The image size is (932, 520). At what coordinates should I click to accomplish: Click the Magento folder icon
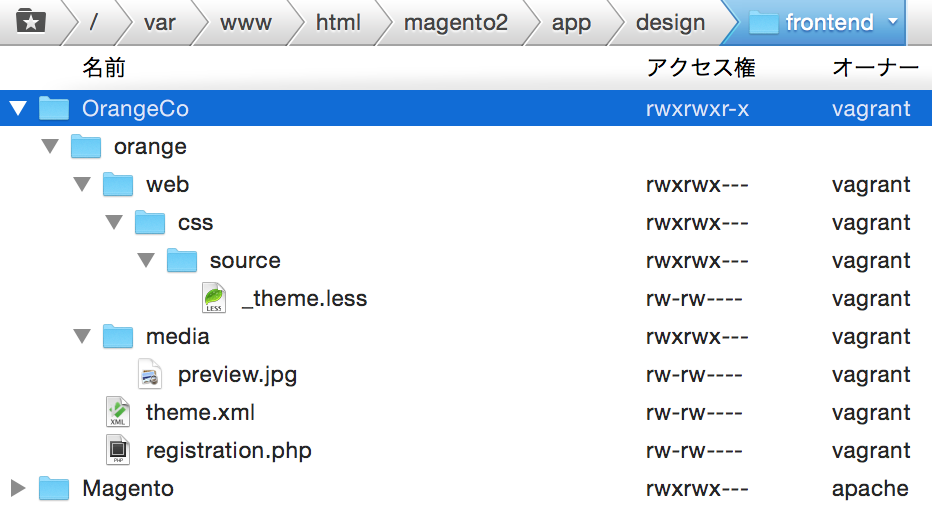click(x=54, y=489)
